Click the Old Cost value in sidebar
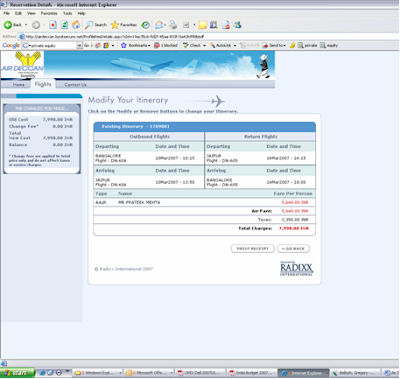This screenshot has width=400, height=379. [58, 119]
